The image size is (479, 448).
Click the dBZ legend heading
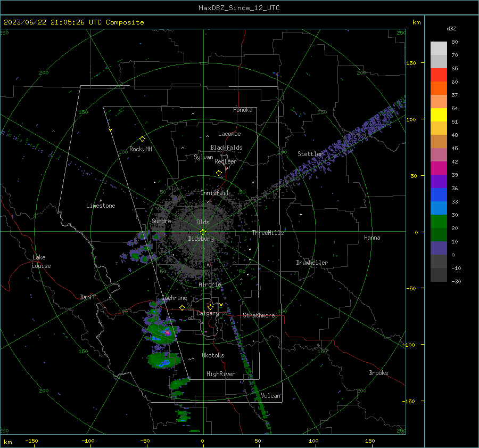point(451,28)
